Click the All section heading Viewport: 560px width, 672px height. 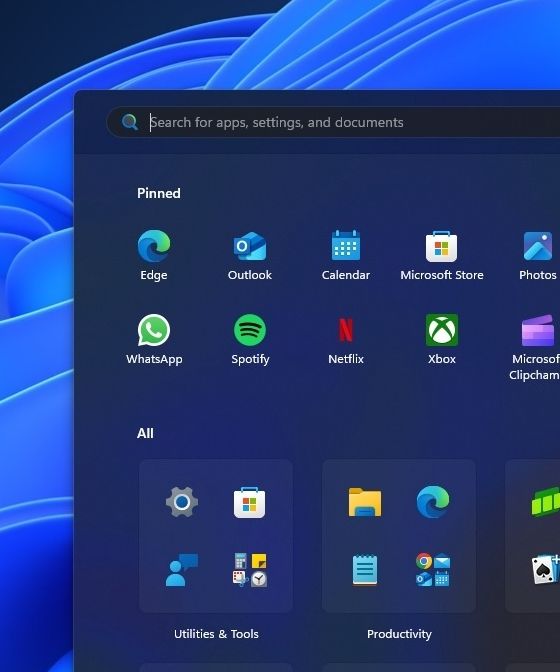tap(145, 433)
